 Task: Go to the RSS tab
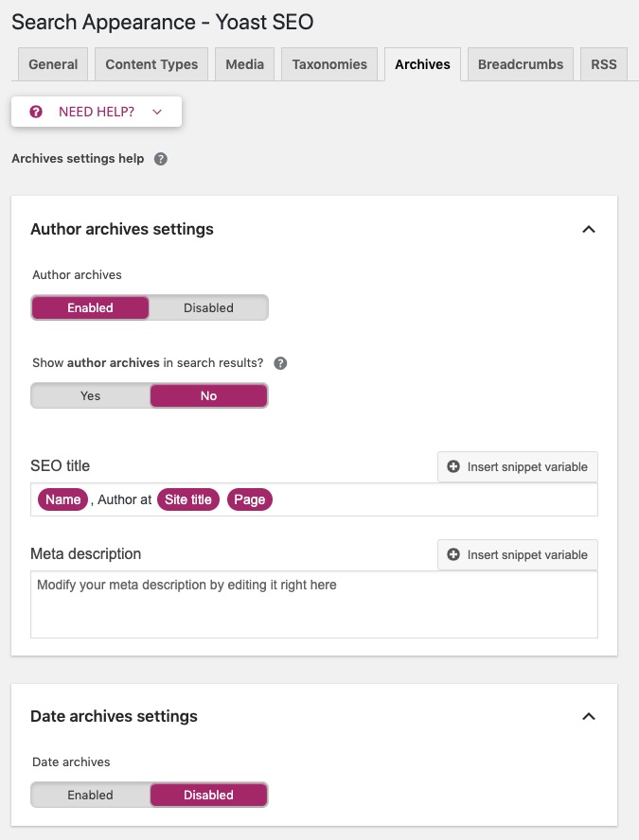click(x=604, y=64)
